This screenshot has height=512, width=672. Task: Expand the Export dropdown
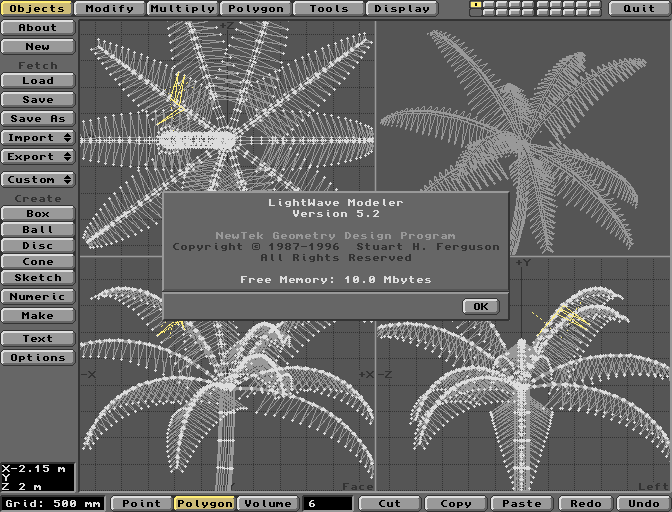click(x=38, y=157)
